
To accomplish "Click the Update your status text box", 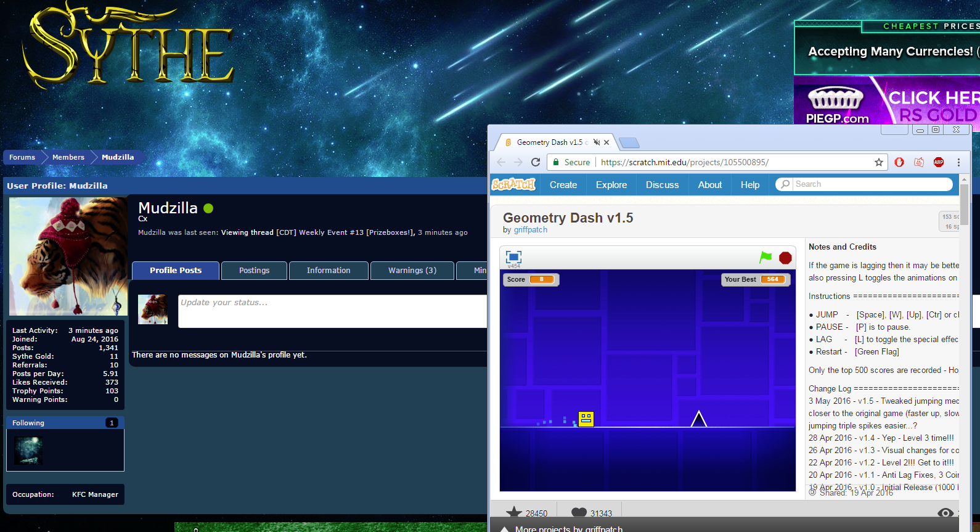I will pyautogui.click(x=333, y=311).
